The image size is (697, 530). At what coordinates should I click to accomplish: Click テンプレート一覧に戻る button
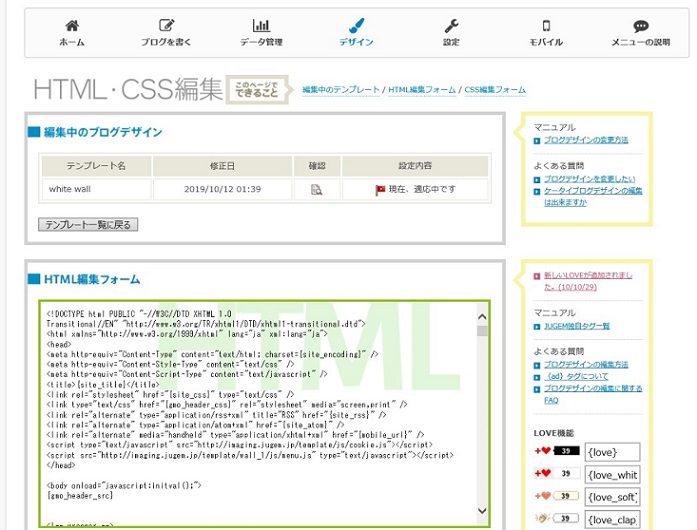[x=88, y=225]
